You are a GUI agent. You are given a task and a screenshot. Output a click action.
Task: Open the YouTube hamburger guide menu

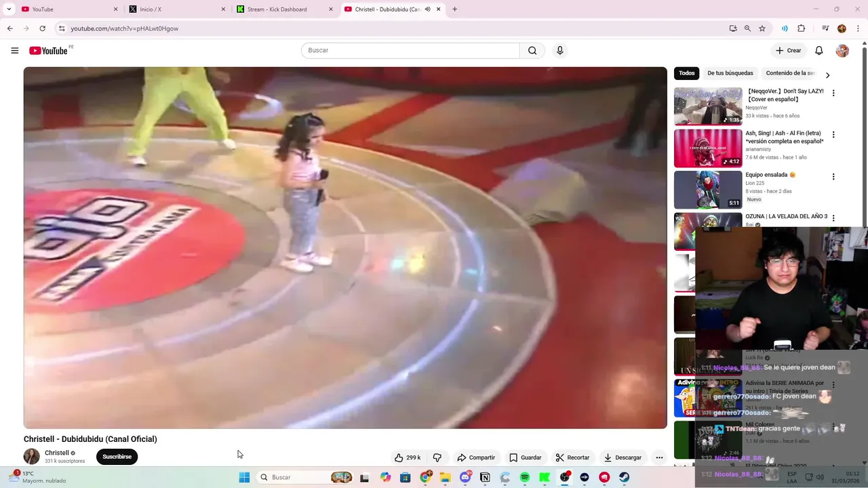click(x=15, y=50)
